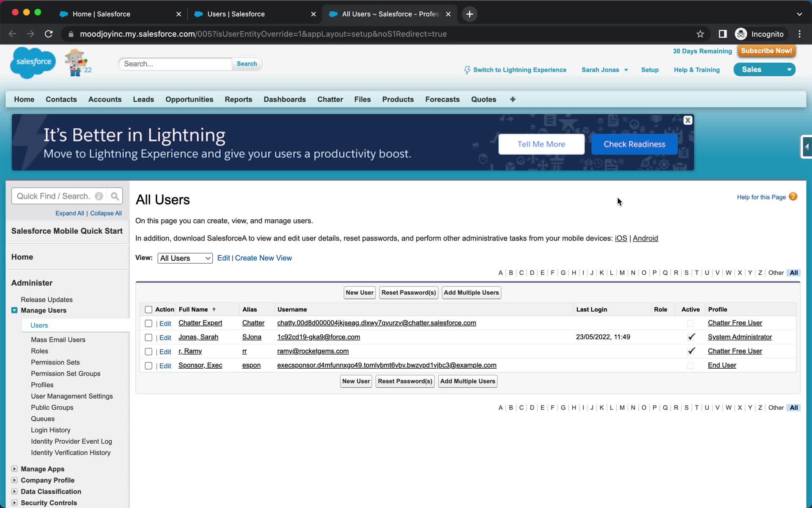
Task: Open the Sarah Jonas user menu
Action: pos(604,70)
